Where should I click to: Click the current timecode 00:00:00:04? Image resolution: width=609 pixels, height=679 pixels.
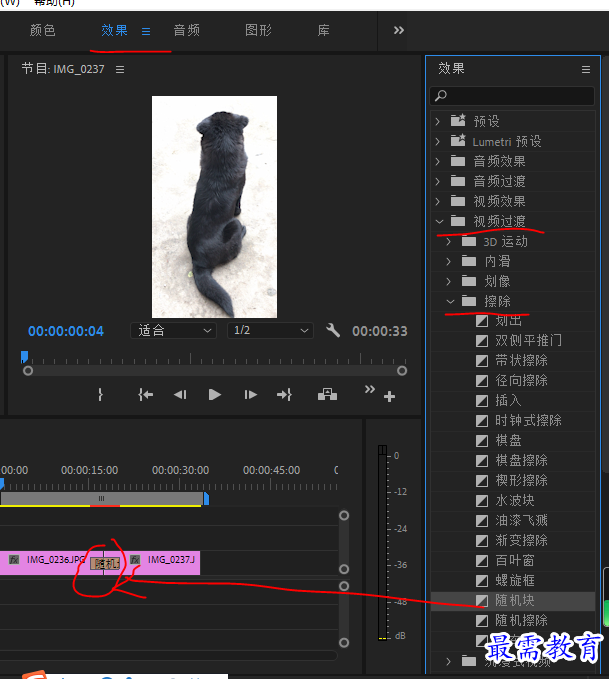(66, 331)
